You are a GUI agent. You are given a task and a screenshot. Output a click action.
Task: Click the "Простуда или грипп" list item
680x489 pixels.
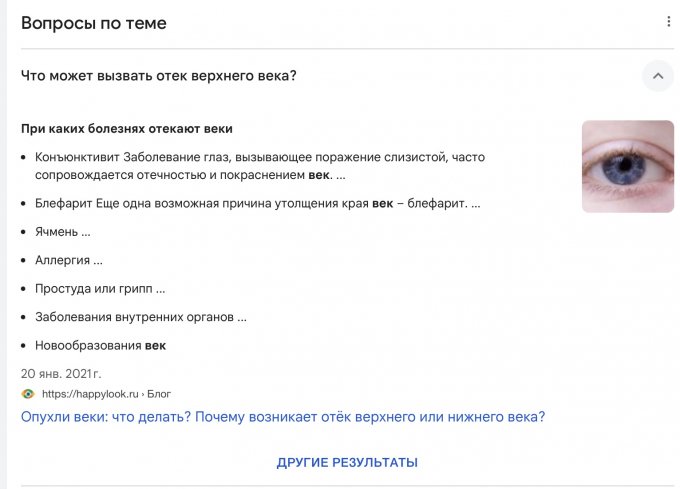tap(99, 288)
